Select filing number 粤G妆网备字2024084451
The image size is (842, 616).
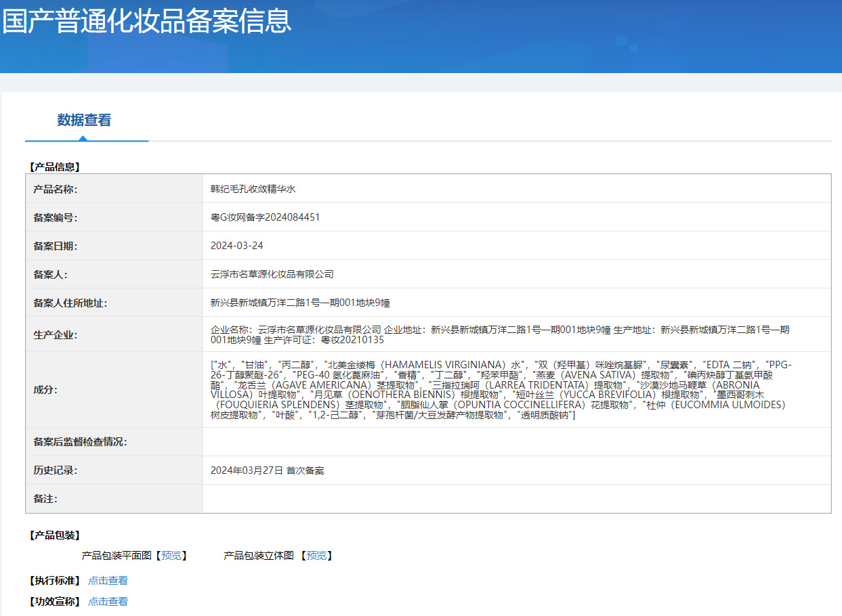[265, 217]
